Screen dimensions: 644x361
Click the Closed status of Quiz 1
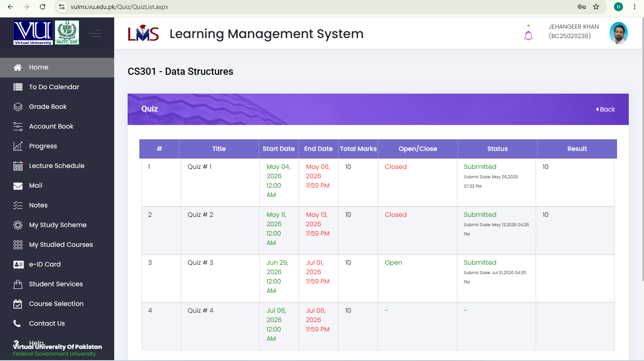(x=396, y=167)
